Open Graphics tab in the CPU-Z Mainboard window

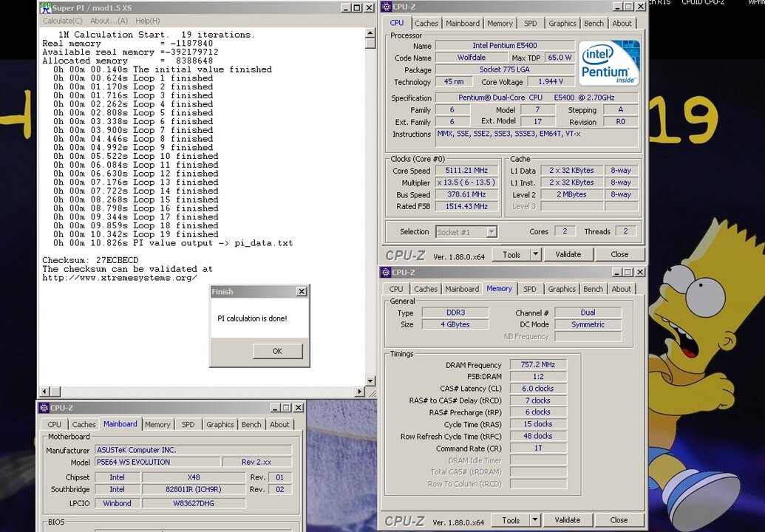click(x=220, y=425)
